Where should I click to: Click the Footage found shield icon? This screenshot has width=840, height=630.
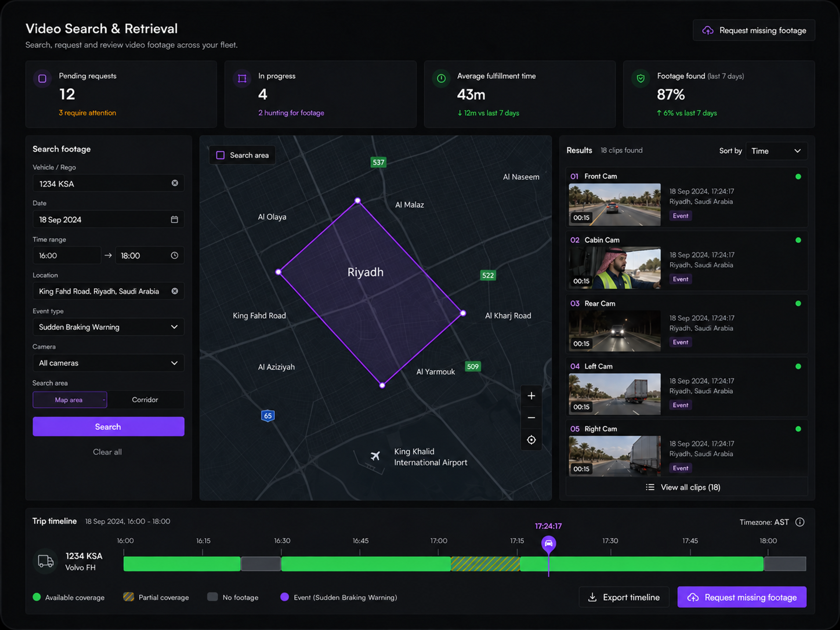pos(641,79)
